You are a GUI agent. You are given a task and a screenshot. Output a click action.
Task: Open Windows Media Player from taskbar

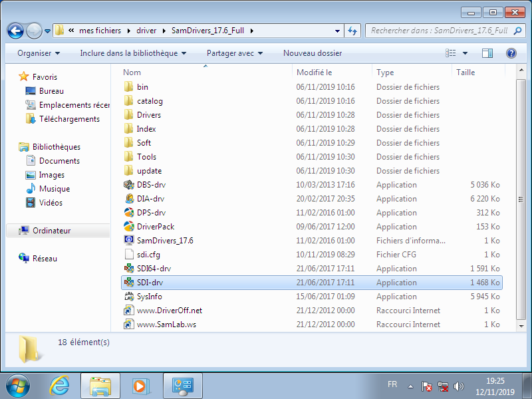pyautogui.click(x=140, y=386)
